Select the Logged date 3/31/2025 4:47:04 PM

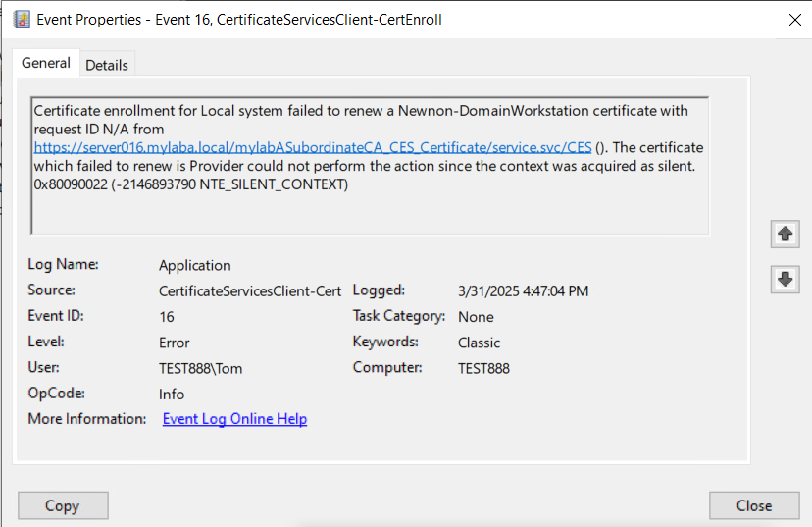coord(523,291)
